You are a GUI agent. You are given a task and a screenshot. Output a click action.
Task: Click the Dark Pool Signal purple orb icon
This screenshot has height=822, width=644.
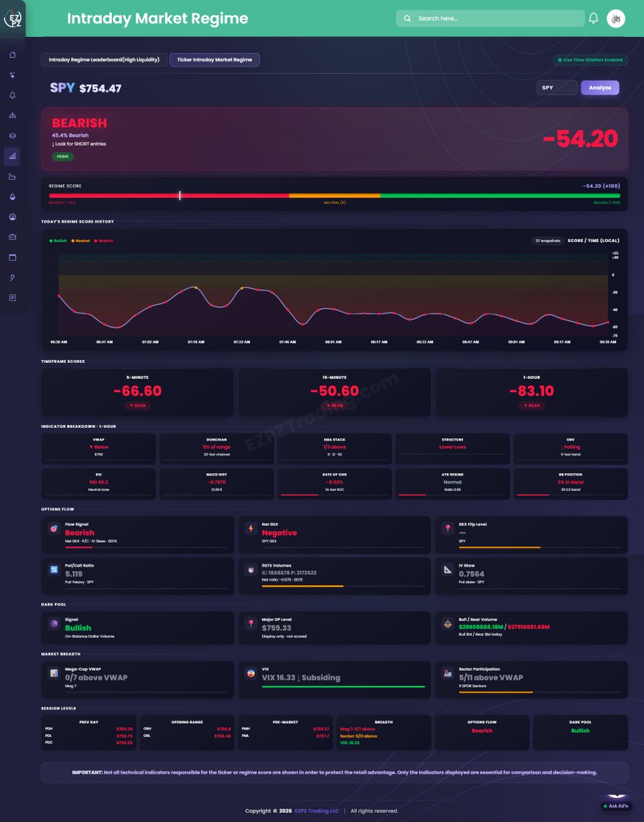coord(53,624)
